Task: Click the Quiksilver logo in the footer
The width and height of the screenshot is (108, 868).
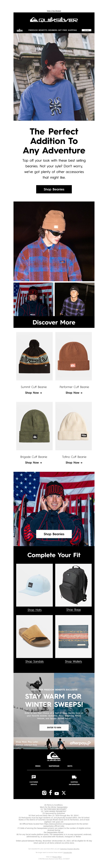Action: [x=54, y=757]
